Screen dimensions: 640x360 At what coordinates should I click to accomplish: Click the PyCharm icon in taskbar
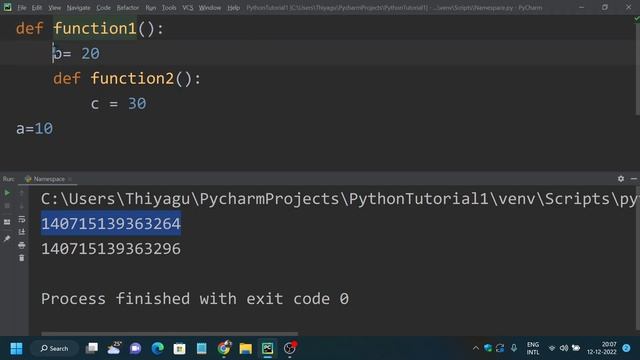pos(268,349)
